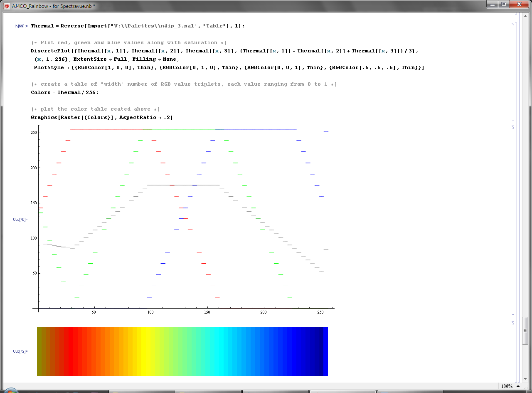Screen dimensions: 532x393
Task: Click the Mathematica icon in the title bar
Action: coord(6,6)
